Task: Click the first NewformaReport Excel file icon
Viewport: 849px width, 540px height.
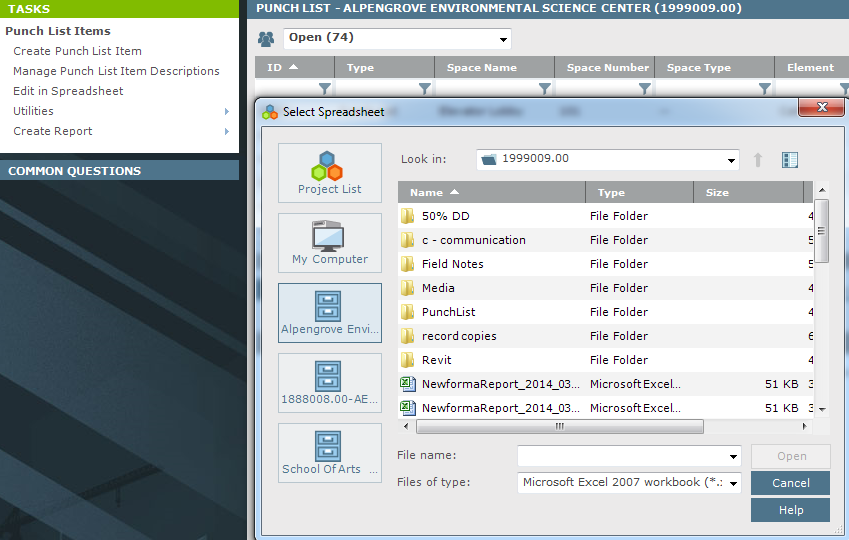Action: (408, 384)
